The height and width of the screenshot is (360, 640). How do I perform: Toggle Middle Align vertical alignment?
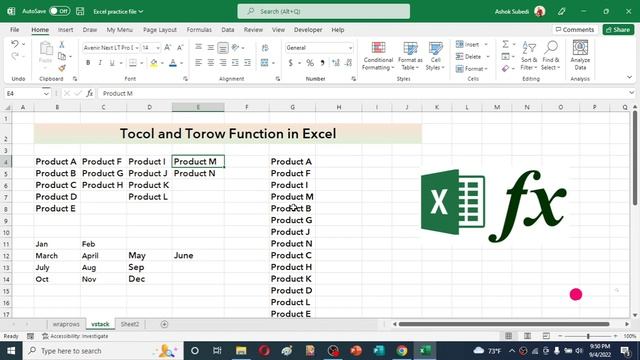(222, 48)
